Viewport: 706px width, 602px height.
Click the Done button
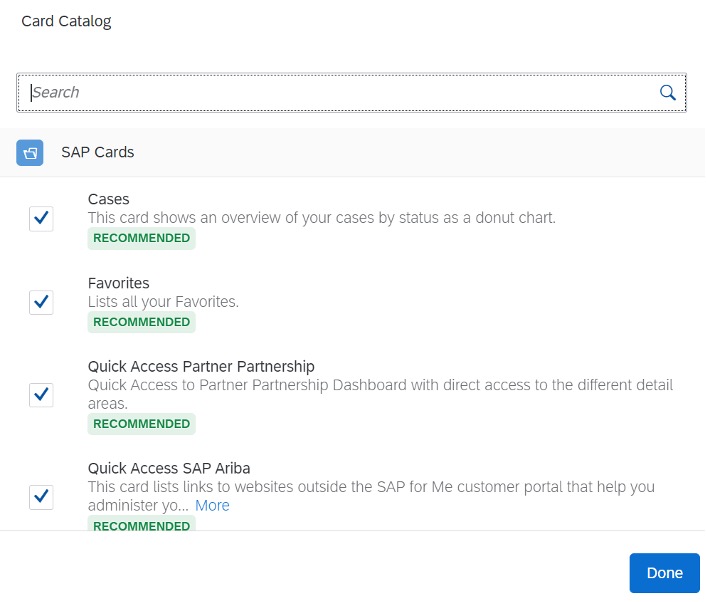[x=665, y=573]
